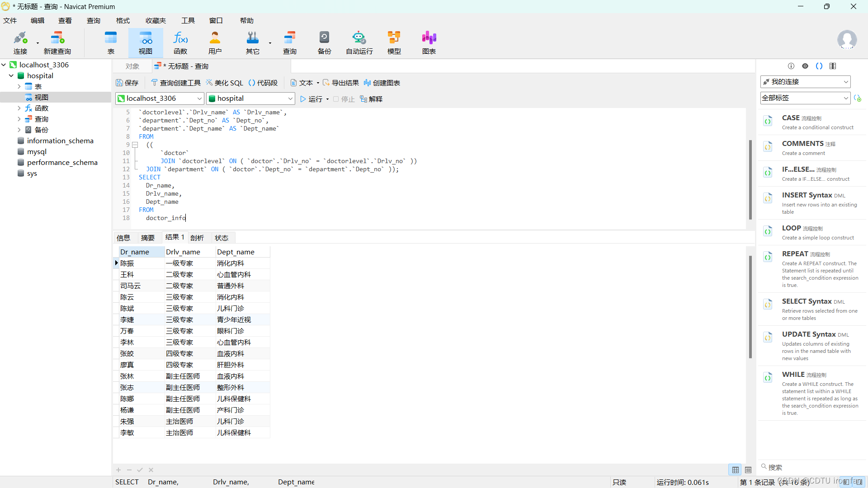
Task: Expand the Backup (备份) tree node
Action: [19, 130]
